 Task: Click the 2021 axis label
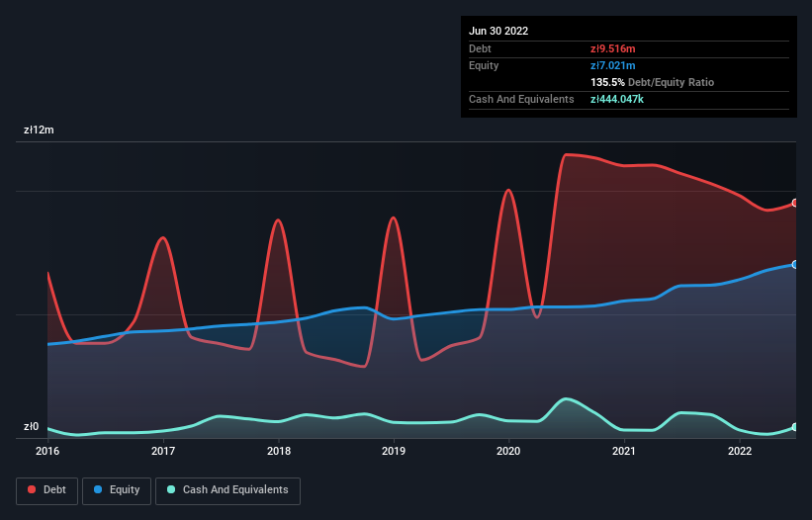[x=624, y=451]
